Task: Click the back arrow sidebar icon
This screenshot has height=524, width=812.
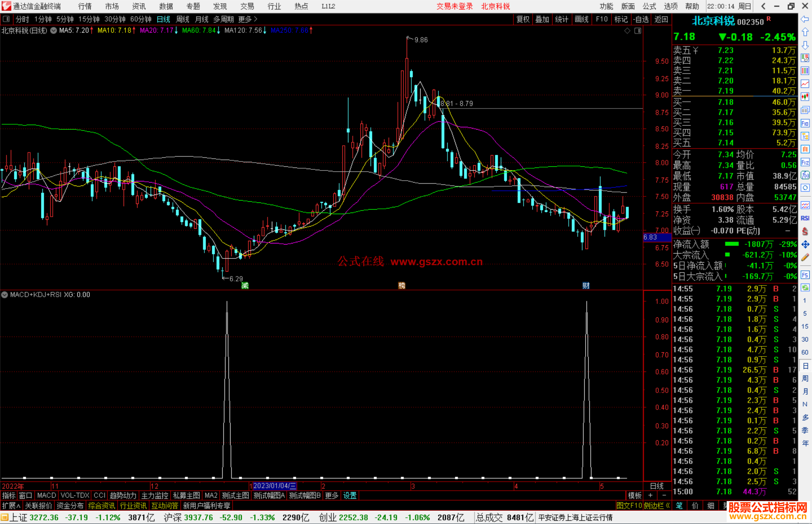Action: coord(805,19)
